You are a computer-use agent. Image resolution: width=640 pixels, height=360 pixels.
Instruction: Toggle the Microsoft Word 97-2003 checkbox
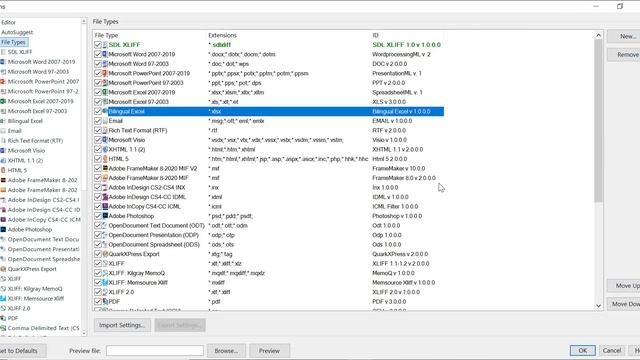98,64
